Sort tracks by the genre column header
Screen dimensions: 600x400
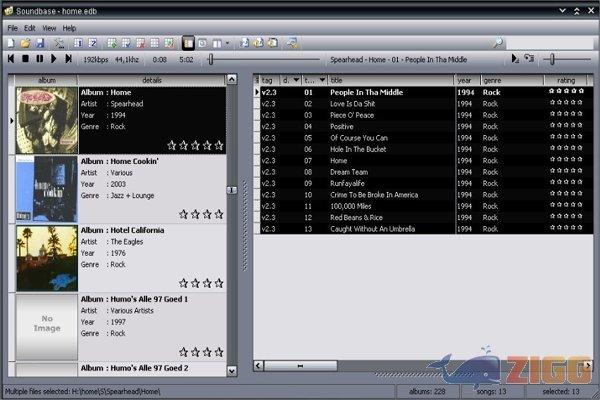point(510,79)
